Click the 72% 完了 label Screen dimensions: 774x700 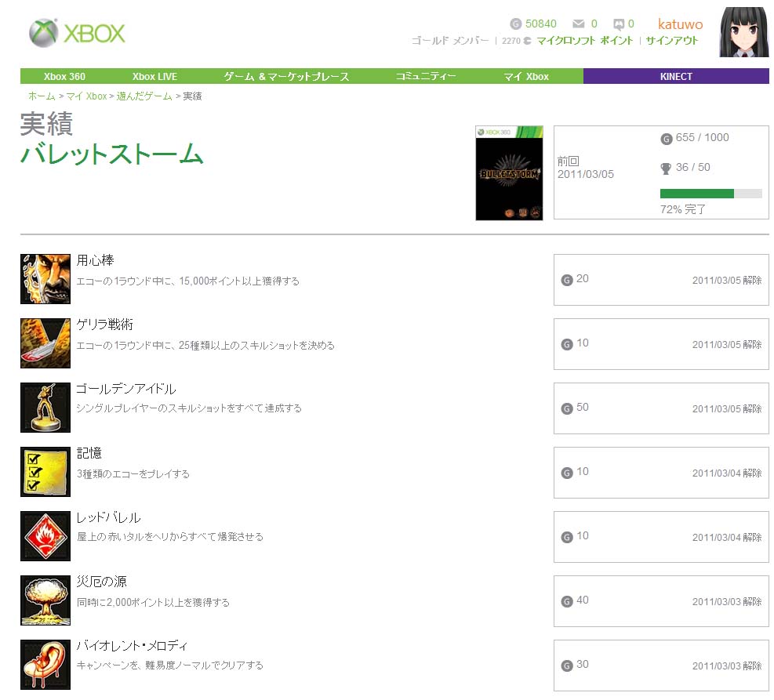point(683,209)
